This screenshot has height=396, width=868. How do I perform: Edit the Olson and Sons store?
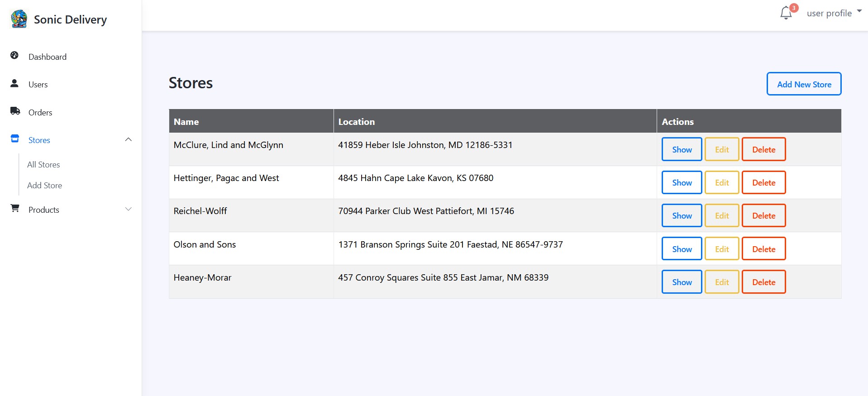click(721, 248)
